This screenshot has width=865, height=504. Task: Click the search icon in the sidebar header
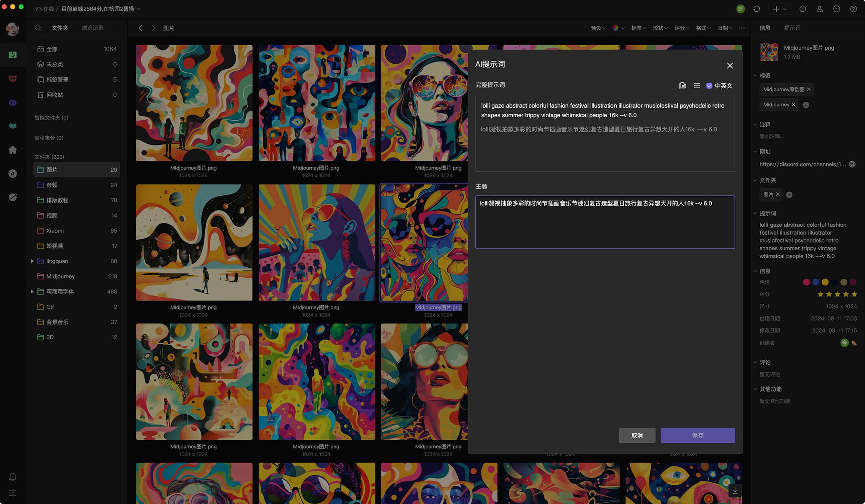[38, 28]
